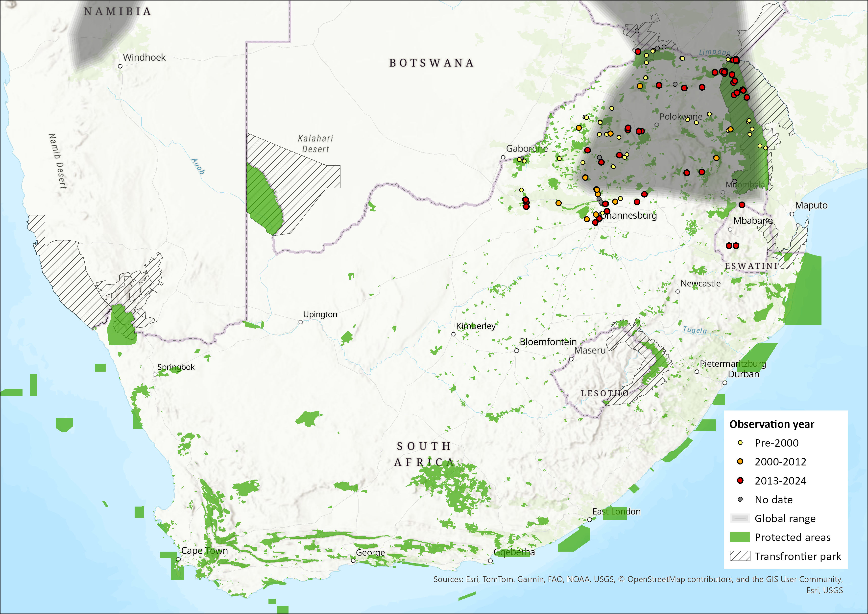This screenshot has width=868, height=614.
Task: Click the Transfrontier park hatched legend symbol
Action: click(740, 556)
